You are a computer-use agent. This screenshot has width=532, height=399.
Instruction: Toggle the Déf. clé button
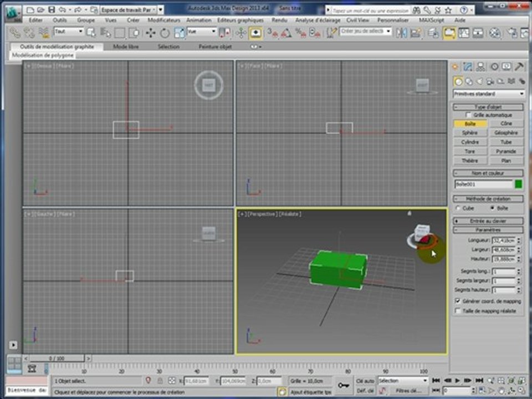coord(365,391)
